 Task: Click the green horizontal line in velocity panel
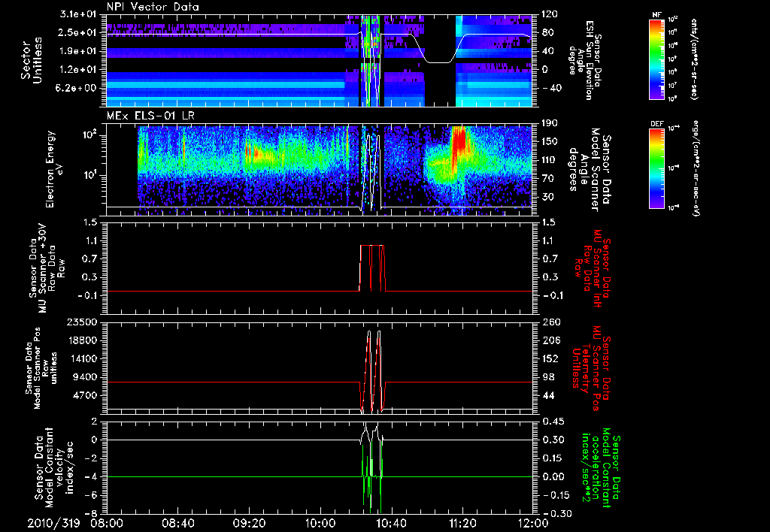click(226, 476)
